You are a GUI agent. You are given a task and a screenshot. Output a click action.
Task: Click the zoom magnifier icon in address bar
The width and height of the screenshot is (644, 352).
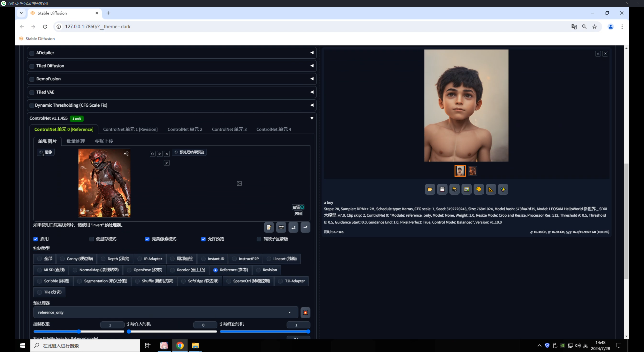pos(584,27)
